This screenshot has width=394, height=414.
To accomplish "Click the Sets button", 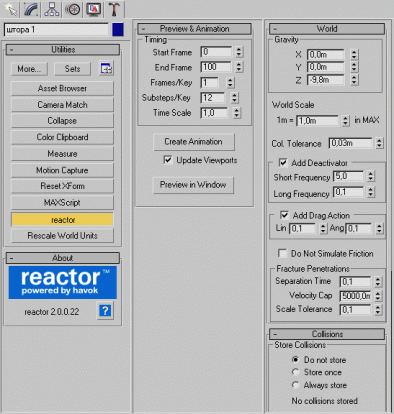I will pyautogui.click(x=72, y=69).
